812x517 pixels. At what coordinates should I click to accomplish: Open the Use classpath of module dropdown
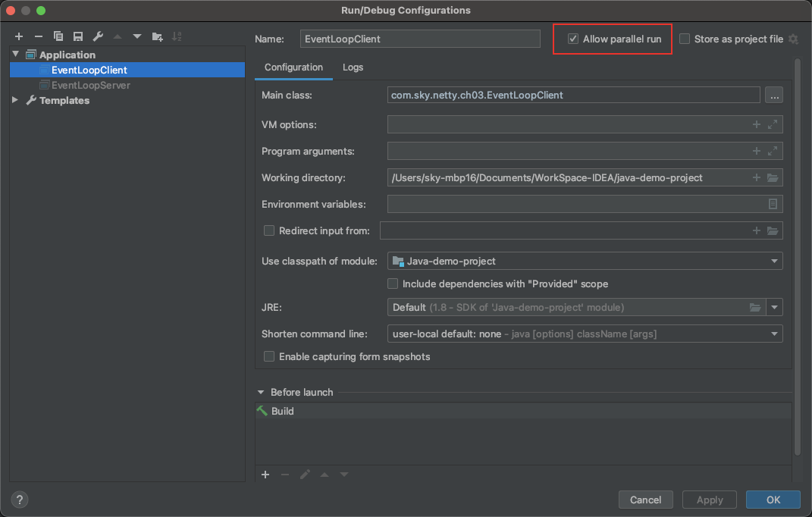(774, 261)
